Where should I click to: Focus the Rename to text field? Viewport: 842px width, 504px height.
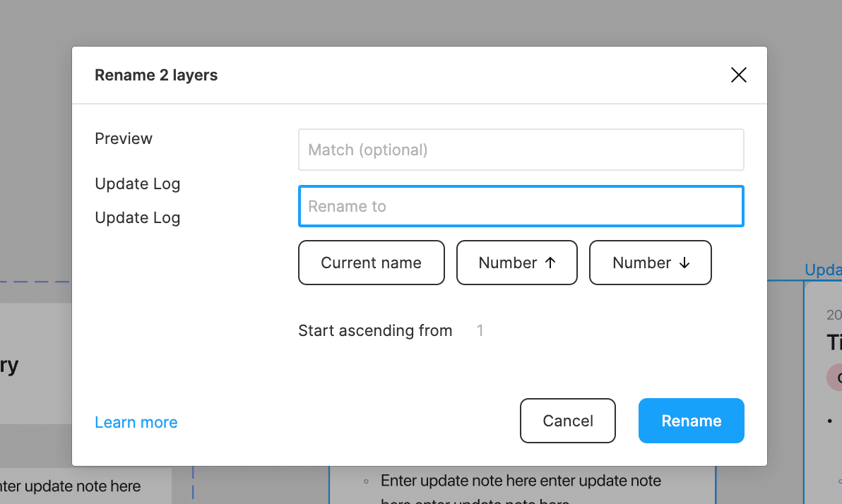coord(521,206)
